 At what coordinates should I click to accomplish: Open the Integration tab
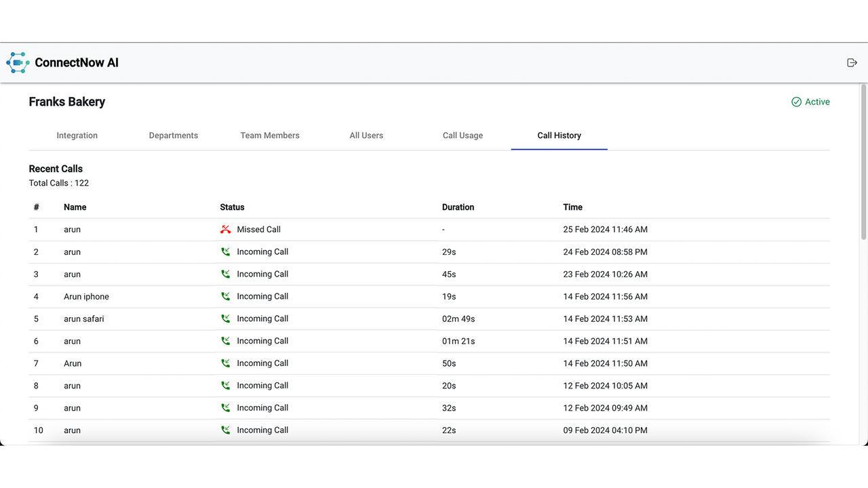(x=77, y=136)
